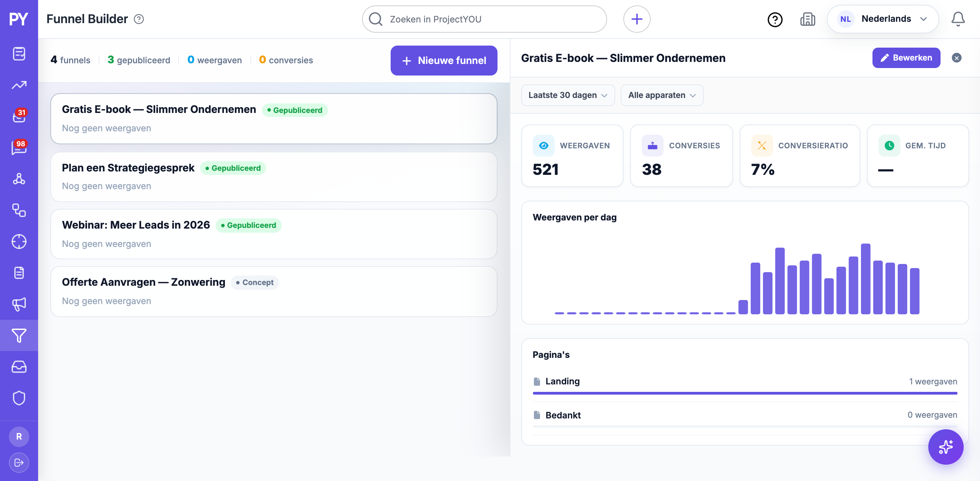
Task: Click the 521 weergaven value
Action: point(545,170)
